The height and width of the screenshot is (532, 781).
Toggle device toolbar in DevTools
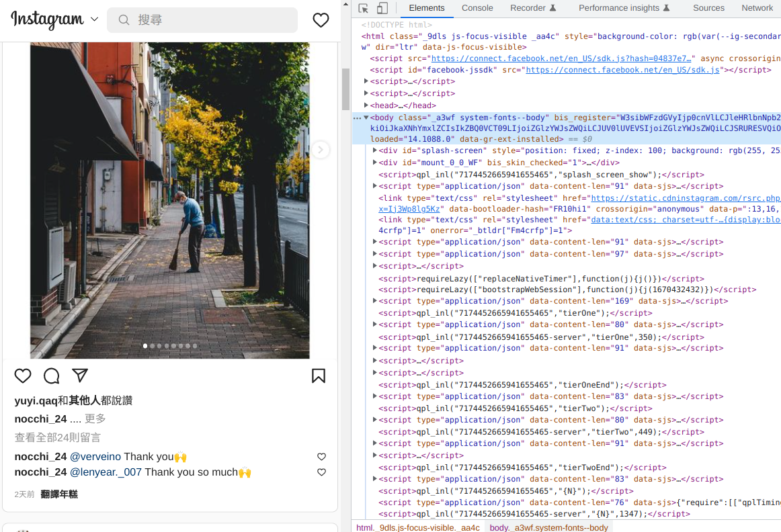382,8
